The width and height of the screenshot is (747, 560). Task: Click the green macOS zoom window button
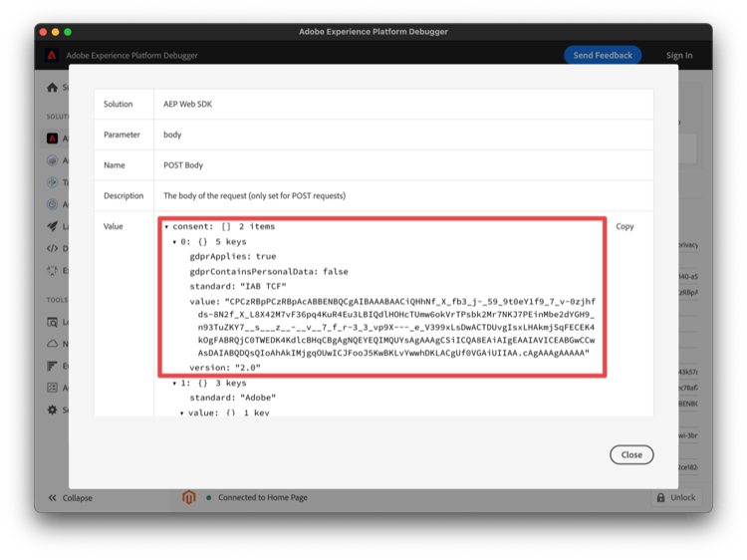coord(68,32)
